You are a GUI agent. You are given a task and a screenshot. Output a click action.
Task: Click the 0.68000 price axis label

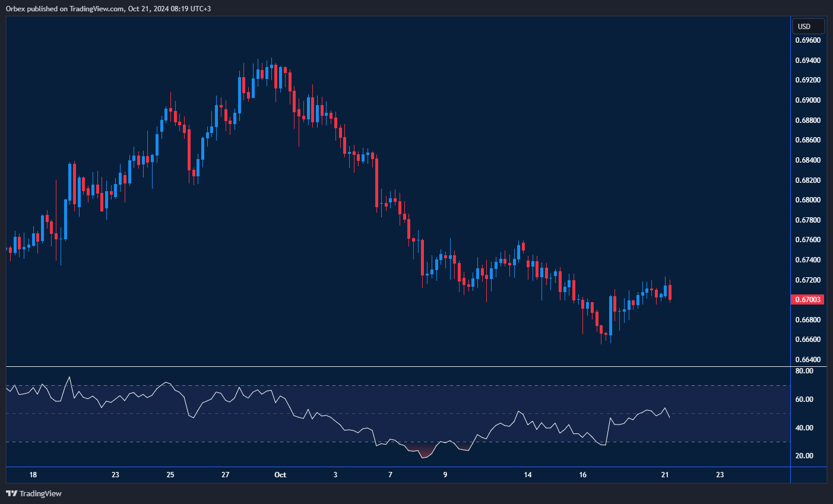[808, 200]
